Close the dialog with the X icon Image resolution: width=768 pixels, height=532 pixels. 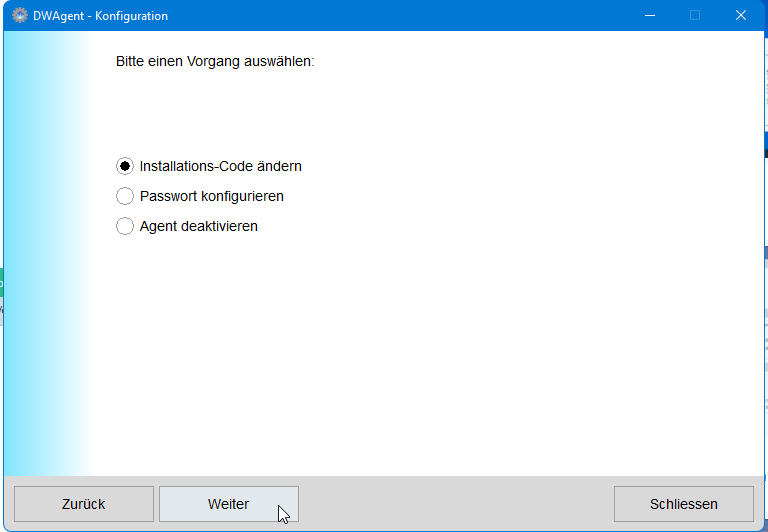click(x=741, y=16)
